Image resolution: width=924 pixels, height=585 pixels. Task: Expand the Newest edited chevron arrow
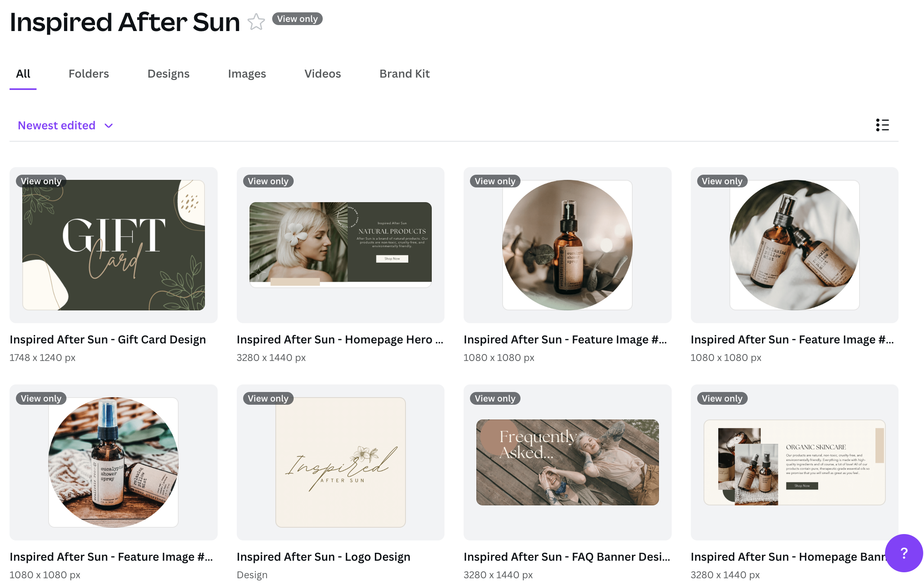(x=109, y=126)
